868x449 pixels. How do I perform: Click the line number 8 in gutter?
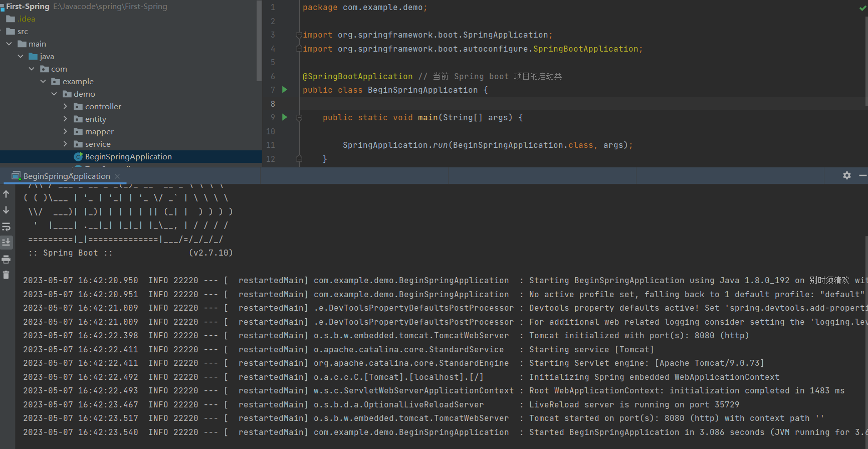[x=273, y=104]
